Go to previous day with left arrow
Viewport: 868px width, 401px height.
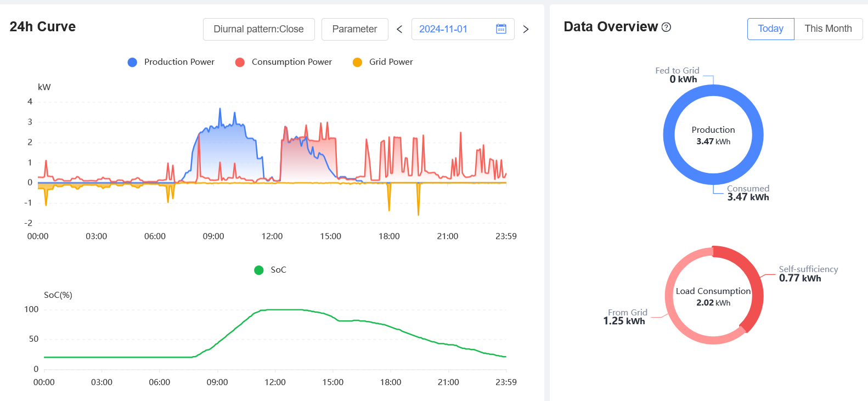[x=399, y=29]
